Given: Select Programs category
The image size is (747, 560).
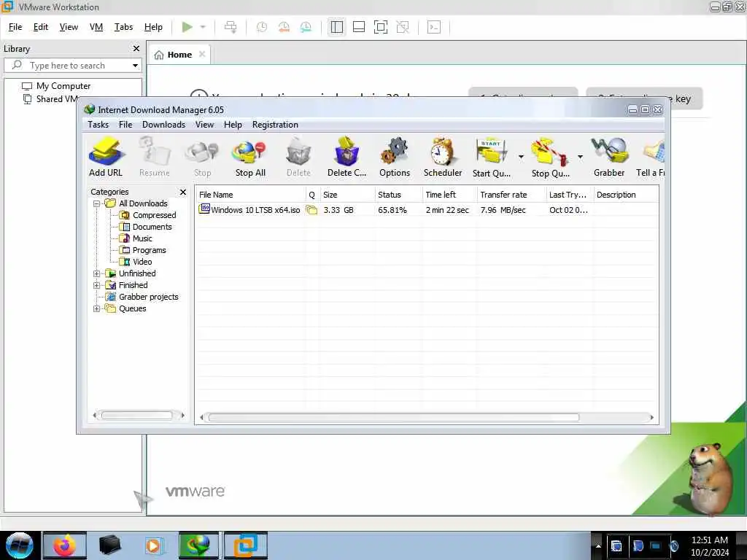Looking at the screenshot, I should pos(149,250).
